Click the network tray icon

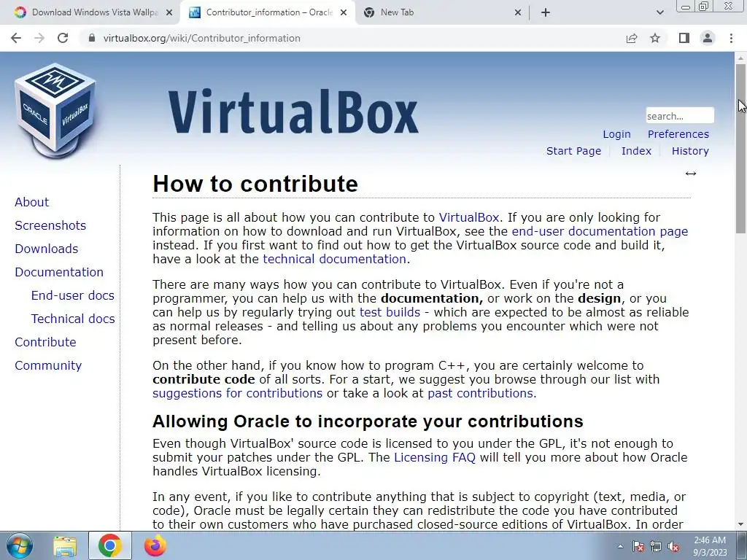point(656,546)
